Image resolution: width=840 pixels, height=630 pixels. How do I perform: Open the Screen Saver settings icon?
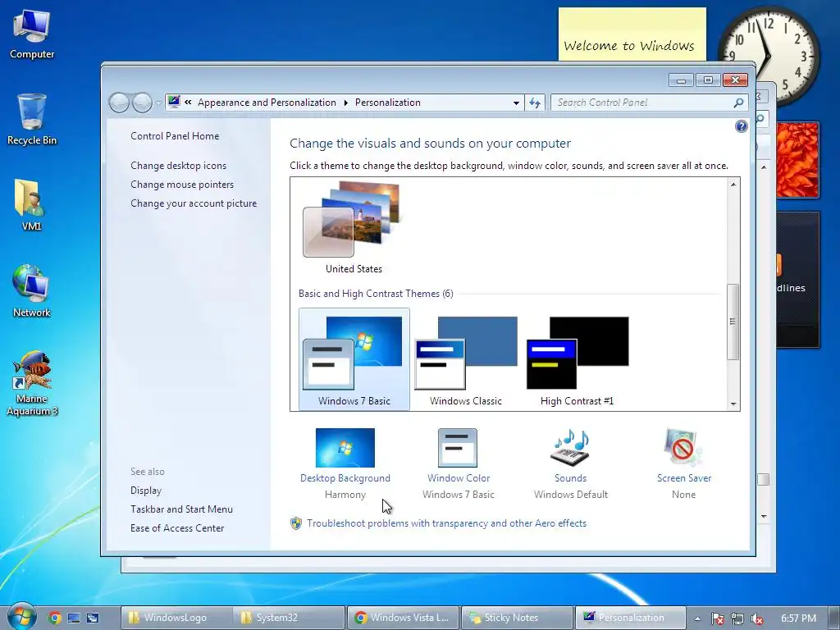pos(683,447)
